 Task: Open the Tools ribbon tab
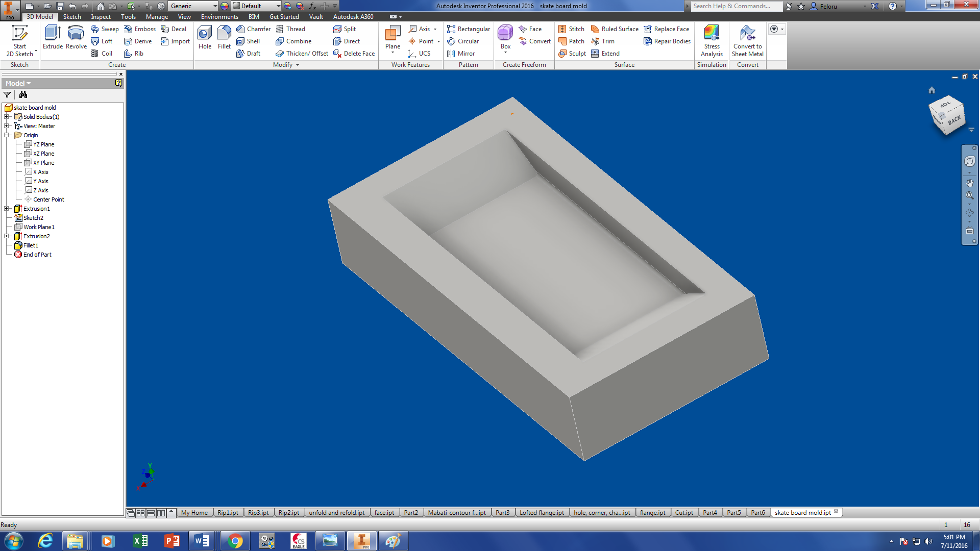click(128, 17)
